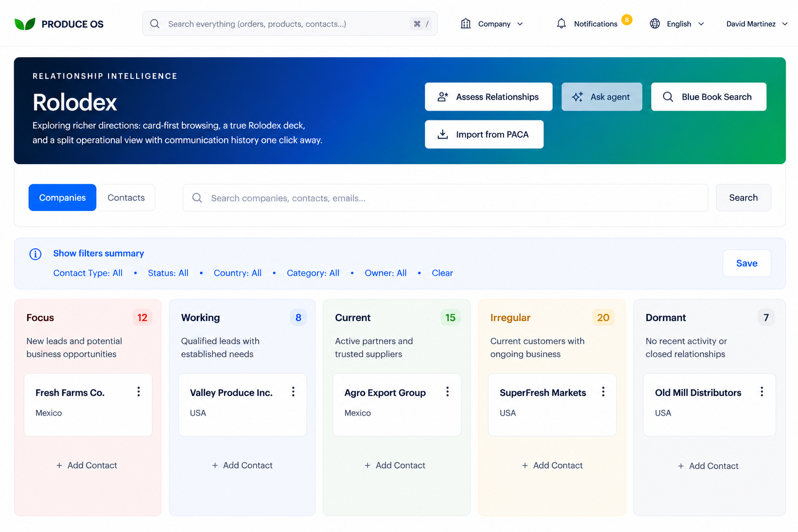Viewport: 798px width, 532px height.
Task: Click Import from PACA
Action: click(484, 135)
